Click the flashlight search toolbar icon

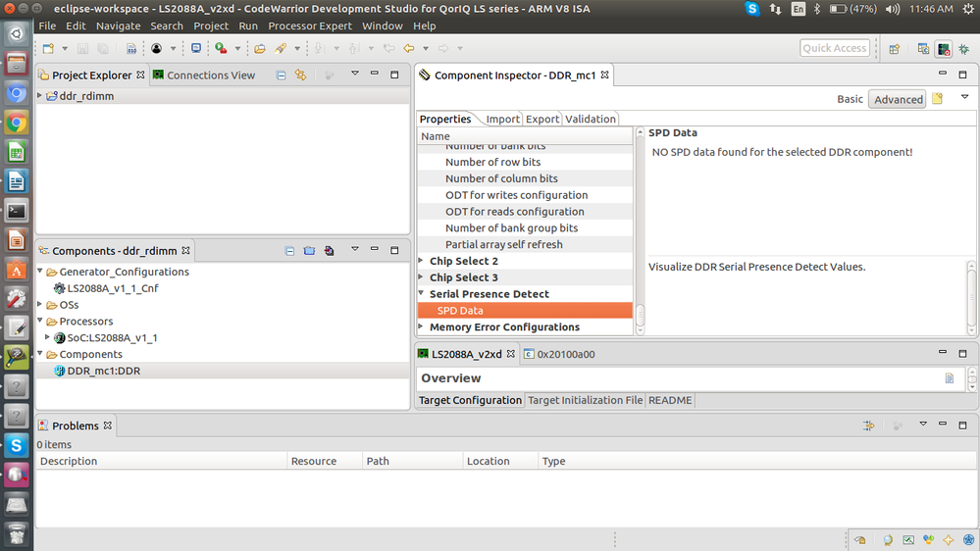point(280,48)
